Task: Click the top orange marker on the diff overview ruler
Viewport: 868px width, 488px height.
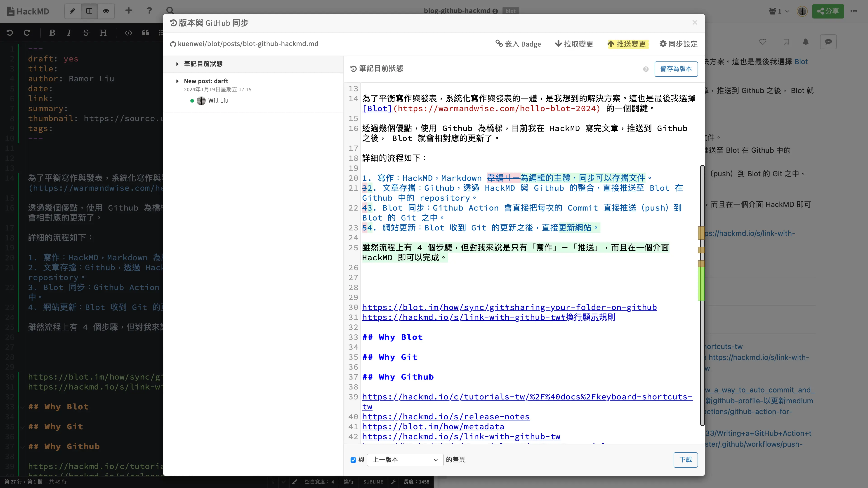Action: [701, 233]
